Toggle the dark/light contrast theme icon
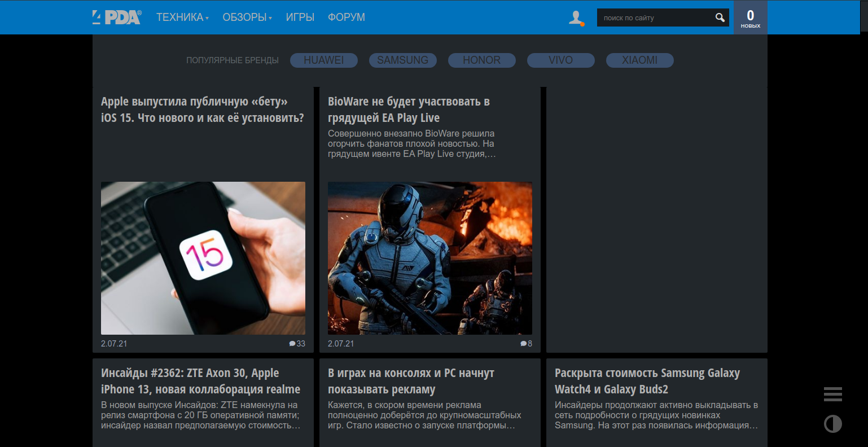Image resolution: width=868 pixels, height=447 pixels. pyautogui.click(x=833, y=424)
